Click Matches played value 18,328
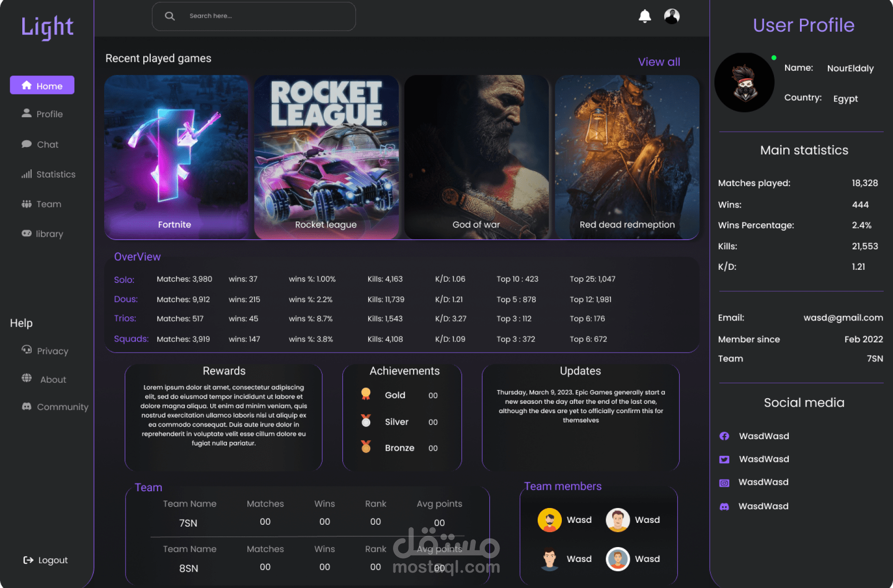Image resolution: width=893 pixels, height=588 pixels. coord(865,183)
